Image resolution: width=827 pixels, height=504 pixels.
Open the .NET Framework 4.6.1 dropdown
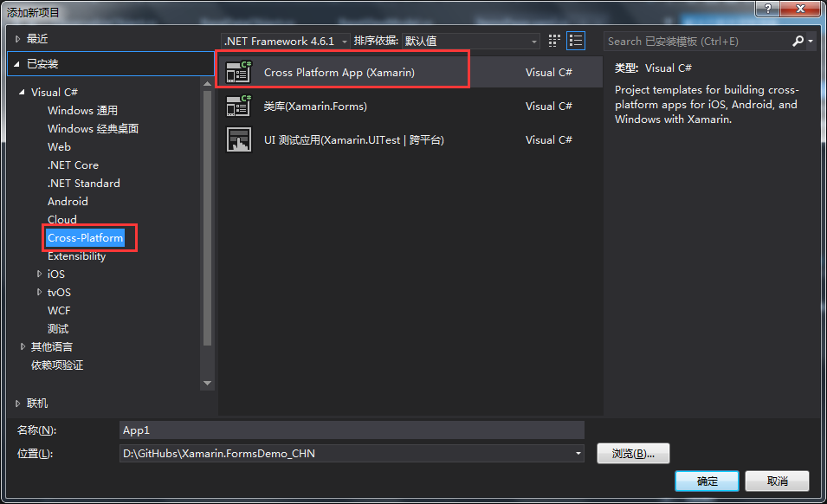(x=346, y=40)
